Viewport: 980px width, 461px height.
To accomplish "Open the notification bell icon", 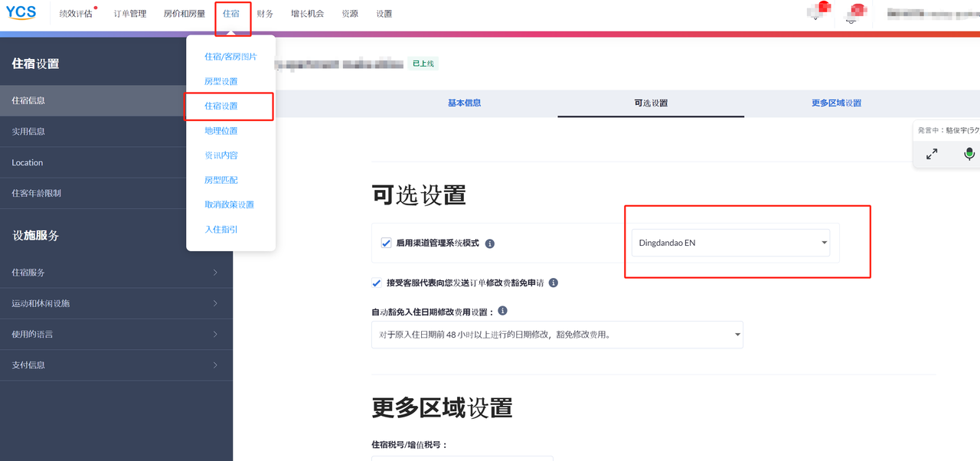I will click(851, 17).
